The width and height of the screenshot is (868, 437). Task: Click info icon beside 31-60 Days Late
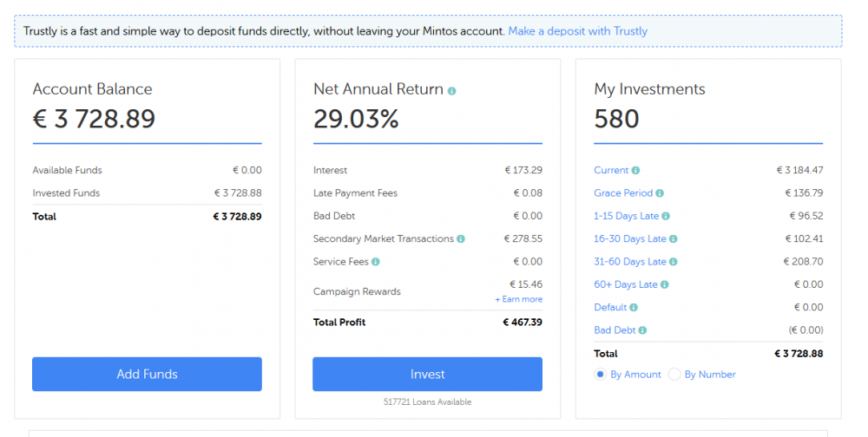pyautogui.click(x=674, y=262)
